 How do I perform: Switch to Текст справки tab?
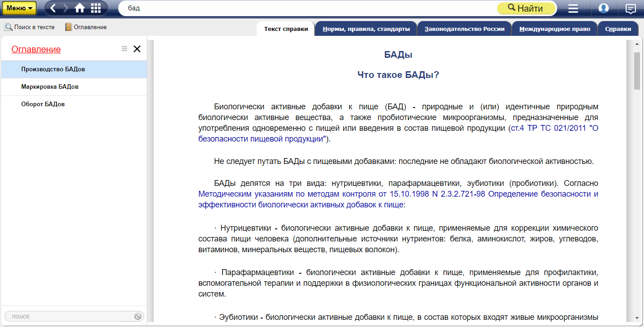286,29
